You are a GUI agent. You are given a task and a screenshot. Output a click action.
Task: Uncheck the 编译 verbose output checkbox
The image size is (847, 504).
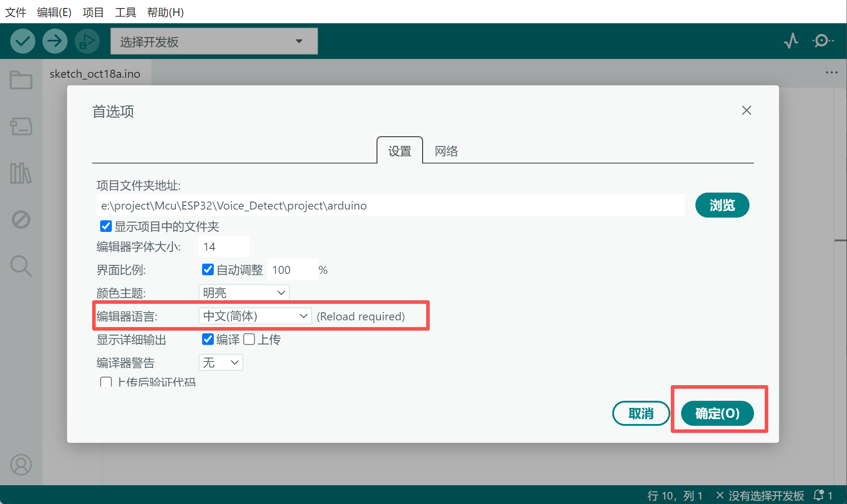tap(208, 339)
